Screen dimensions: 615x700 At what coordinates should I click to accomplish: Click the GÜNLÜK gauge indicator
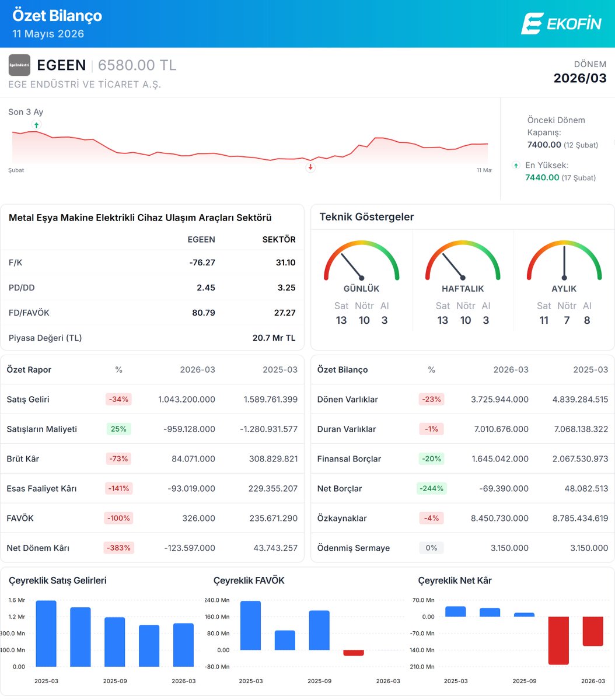(x=362, y=260)
